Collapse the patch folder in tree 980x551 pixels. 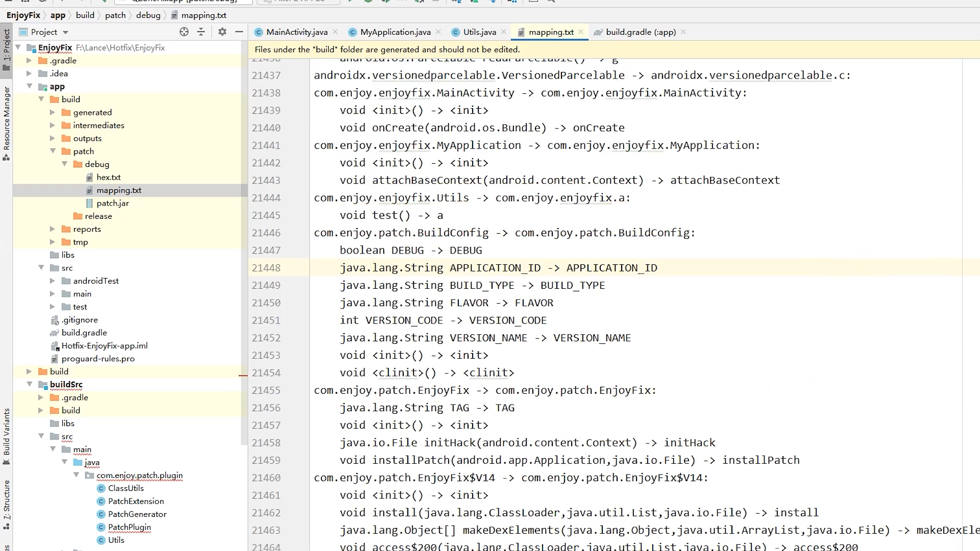tap(53, 151)
